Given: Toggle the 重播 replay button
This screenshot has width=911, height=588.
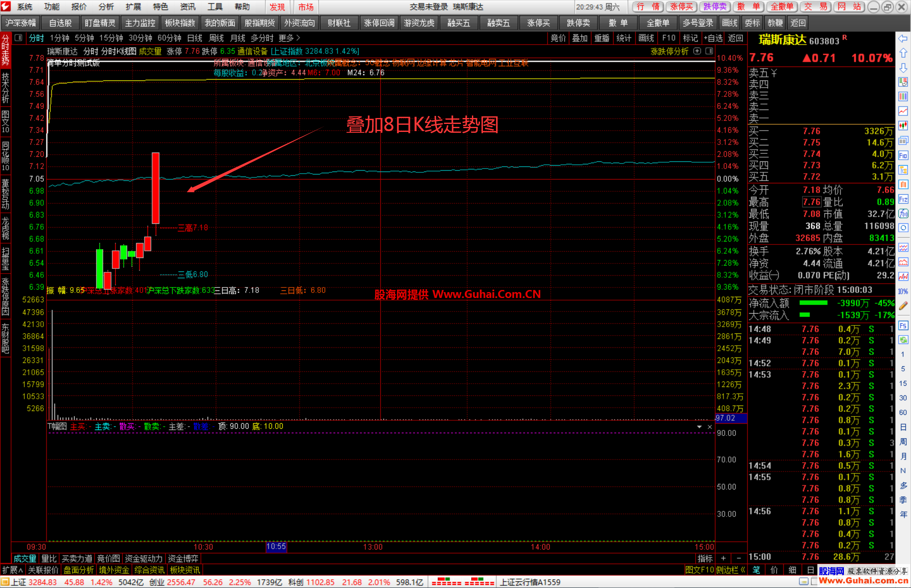Looking at the screenshot, I should coord(602,38).
